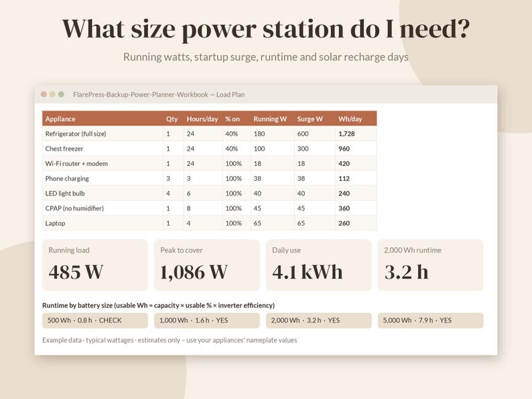
Task: Select the Qty column header
Action: click(x=174, y=118)
